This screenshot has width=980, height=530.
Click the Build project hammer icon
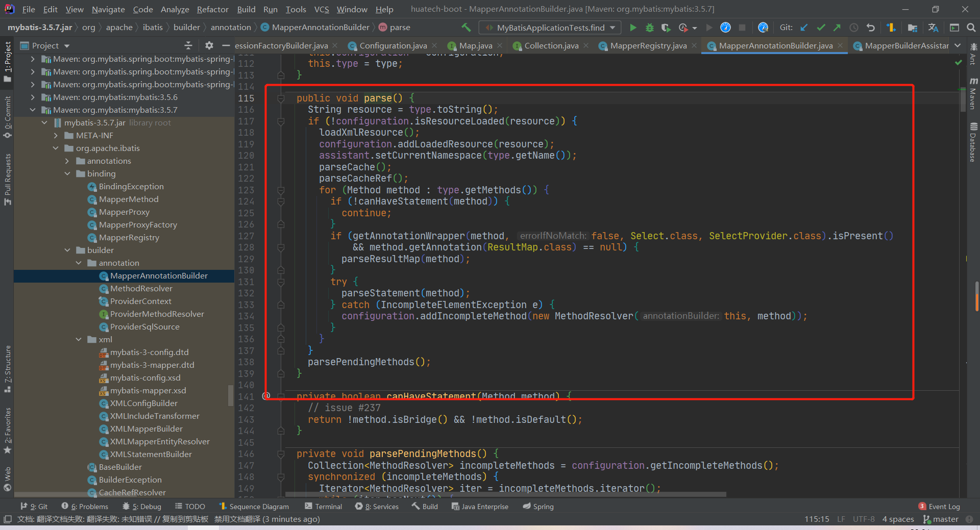pyautogui.click(x=466, y=28)
